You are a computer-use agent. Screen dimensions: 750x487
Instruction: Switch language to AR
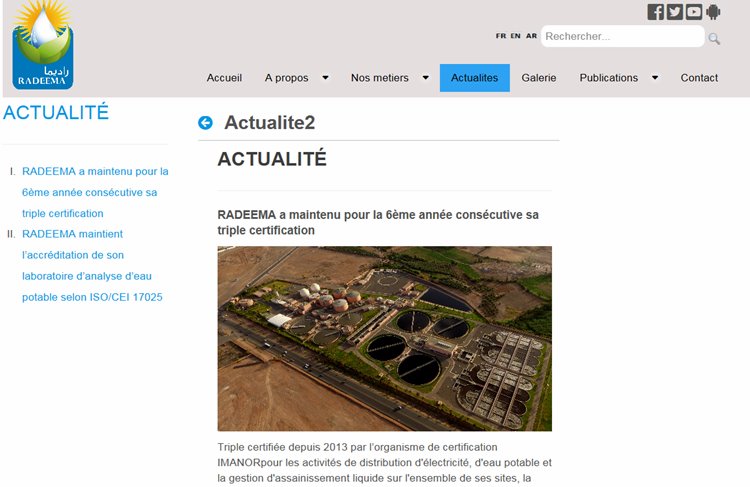tap(531, 36)
